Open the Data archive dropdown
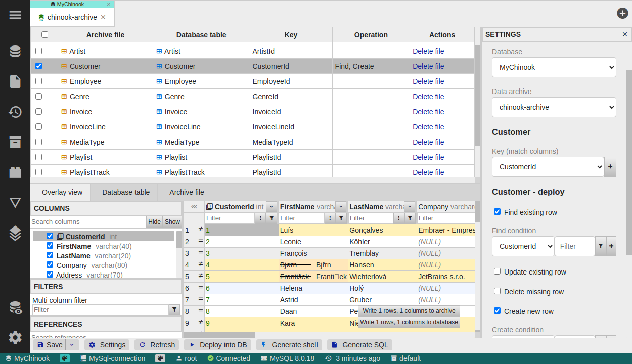This screenshot has height=364, width=632. click(554, 107)
